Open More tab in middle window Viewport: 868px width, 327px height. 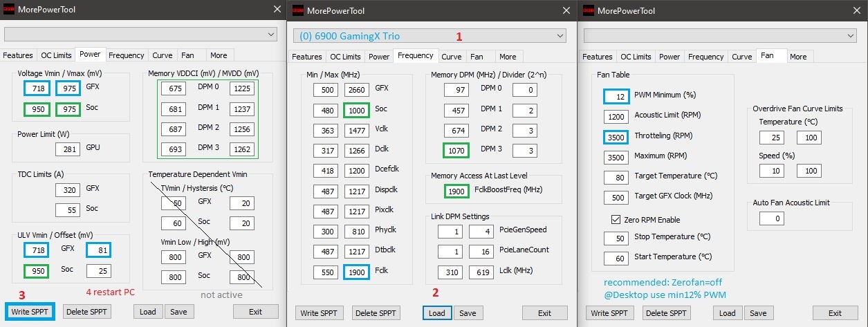(508, 57)
